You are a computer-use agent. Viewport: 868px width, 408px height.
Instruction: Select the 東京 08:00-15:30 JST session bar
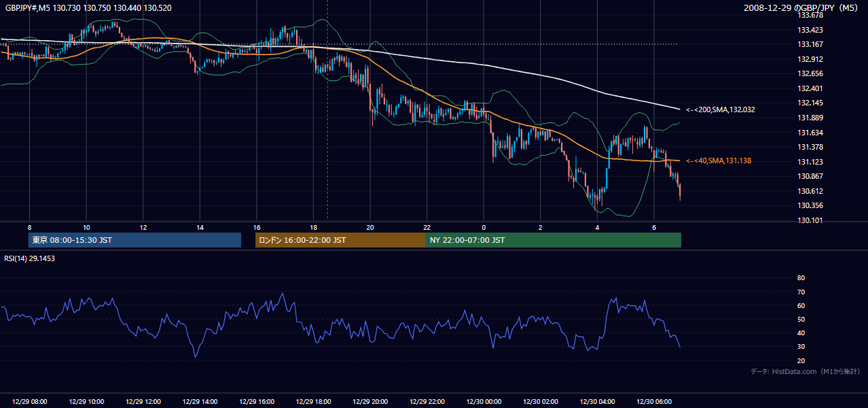click(135, 240)
